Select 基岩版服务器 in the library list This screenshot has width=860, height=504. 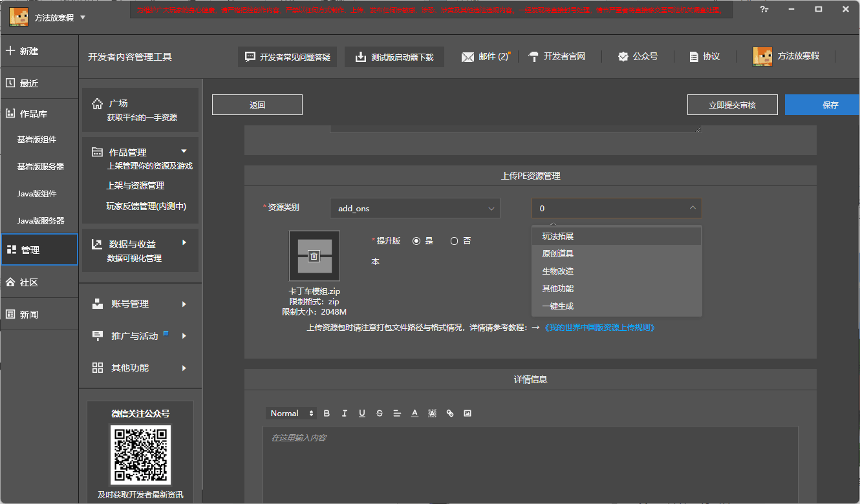click(40, 167)
